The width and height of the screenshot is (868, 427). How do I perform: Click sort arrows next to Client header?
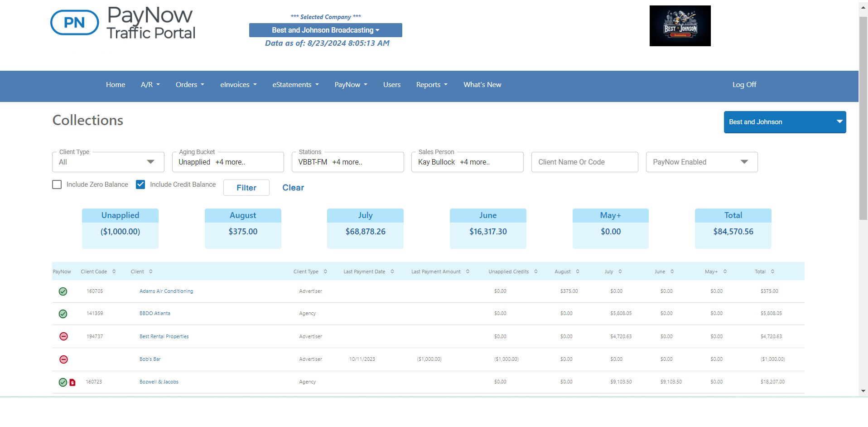click(151, 272)
